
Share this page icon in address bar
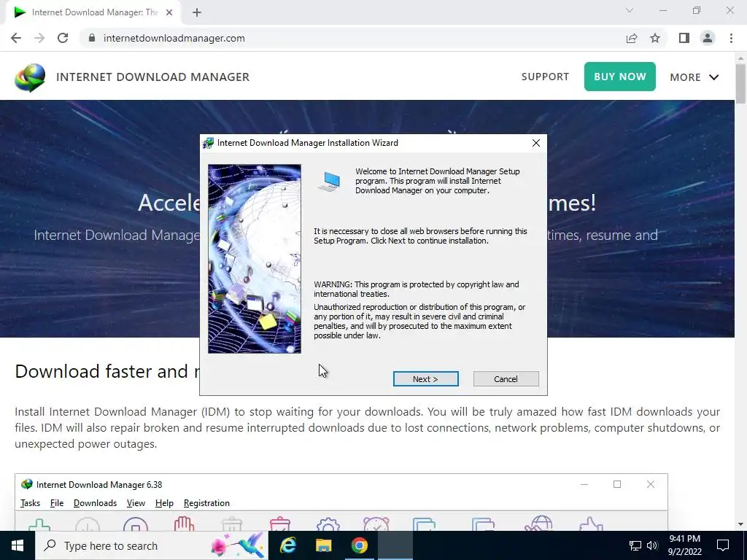[x=632, y=38]
